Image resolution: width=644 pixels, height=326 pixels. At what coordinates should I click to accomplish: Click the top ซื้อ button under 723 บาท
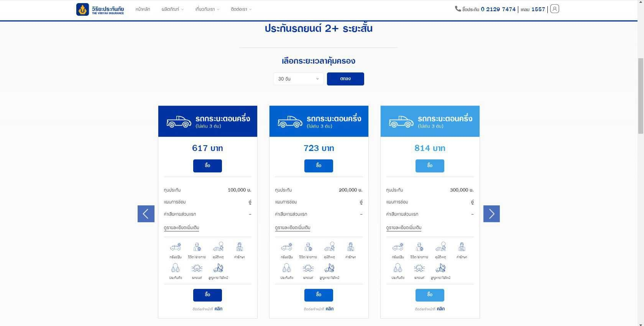click(319, 166)
